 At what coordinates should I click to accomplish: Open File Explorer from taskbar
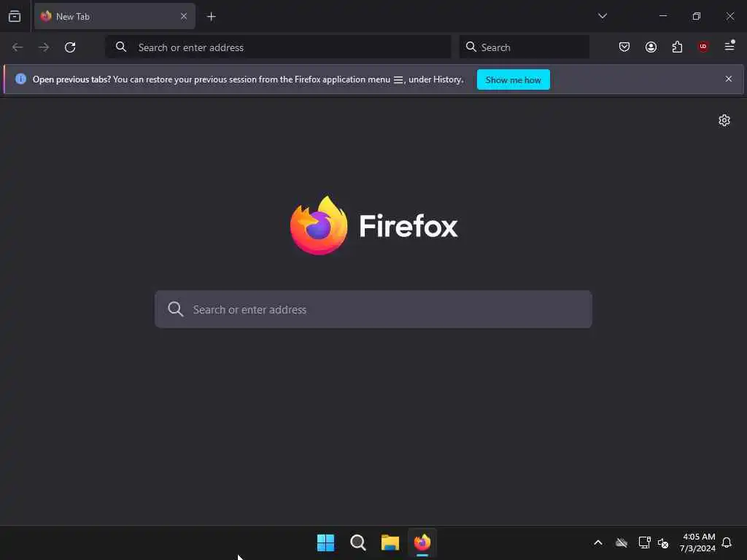pyautogui.click(x=390, y=542)
